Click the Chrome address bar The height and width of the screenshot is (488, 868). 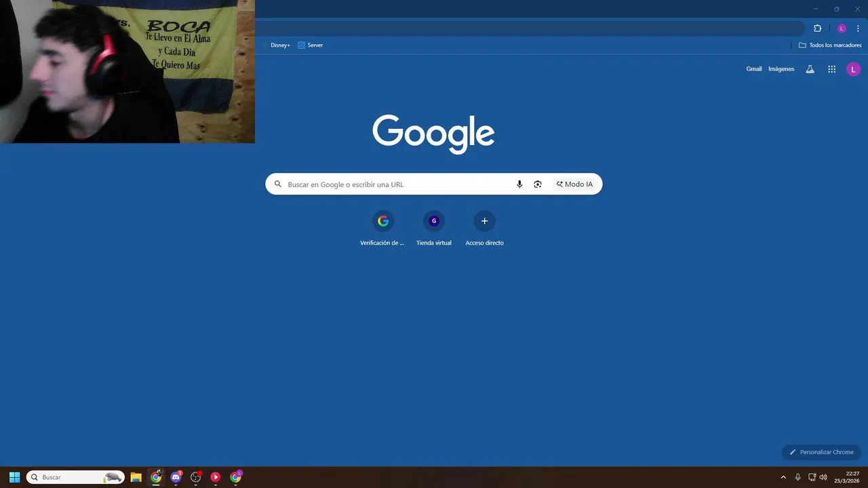[x=529, y=28]
